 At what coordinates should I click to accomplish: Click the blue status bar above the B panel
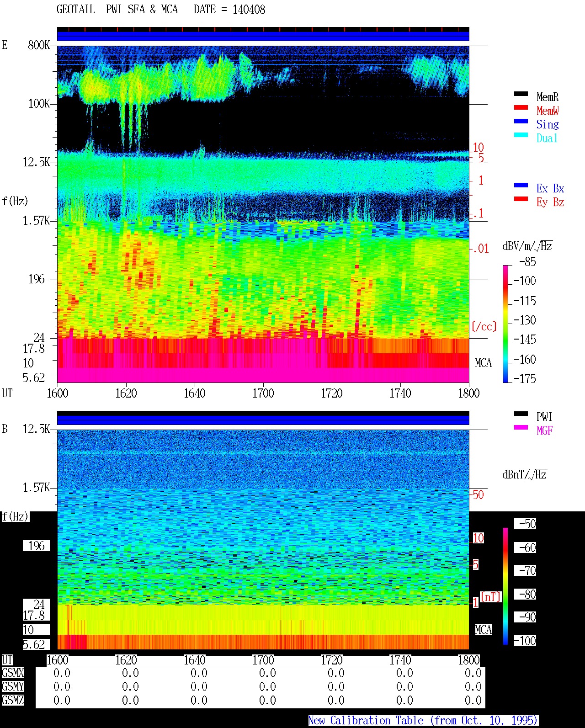263,420
